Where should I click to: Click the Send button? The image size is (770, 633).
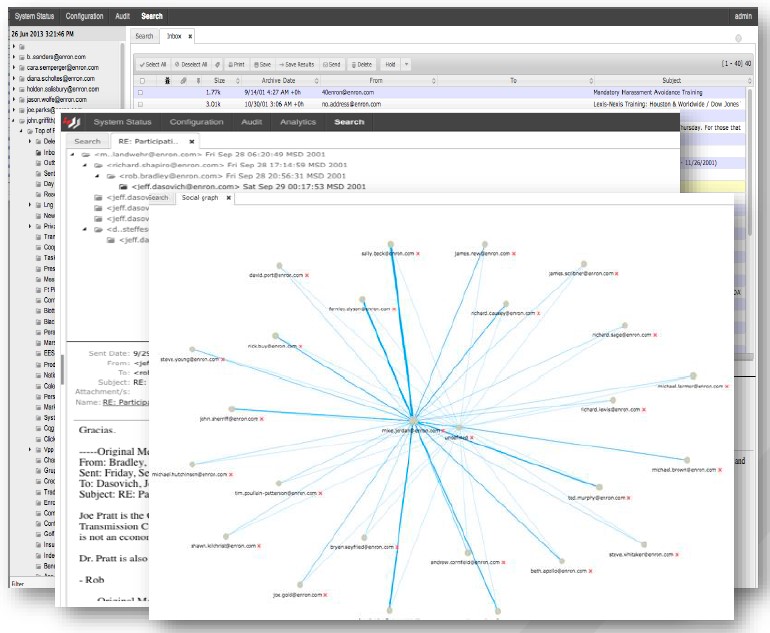331,64
